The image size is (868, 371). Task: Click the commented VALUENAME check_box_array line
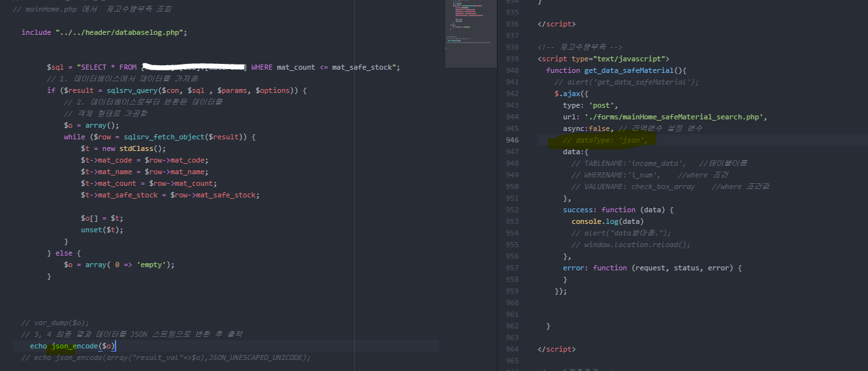pos(671,186)
